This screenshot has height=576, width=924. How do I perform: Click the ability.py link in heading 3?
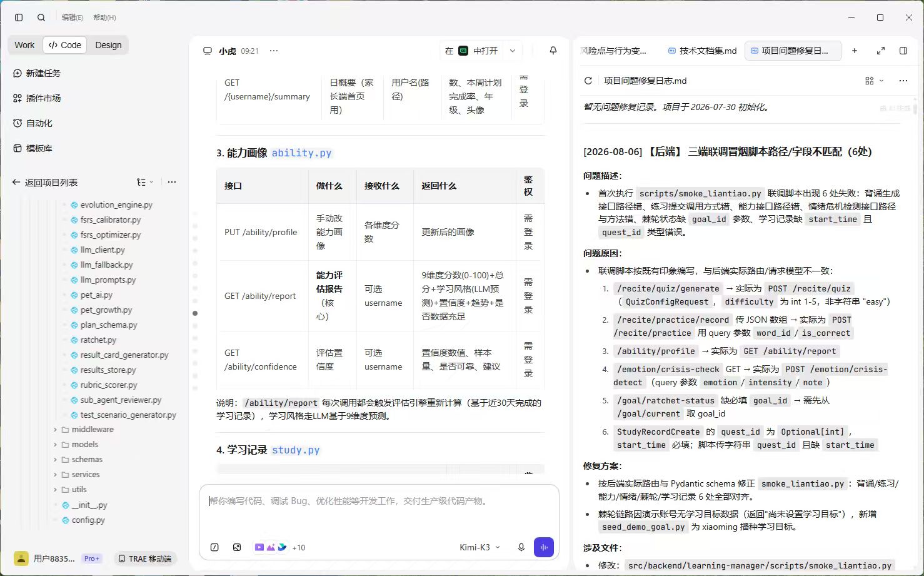(x=301, y=153)
